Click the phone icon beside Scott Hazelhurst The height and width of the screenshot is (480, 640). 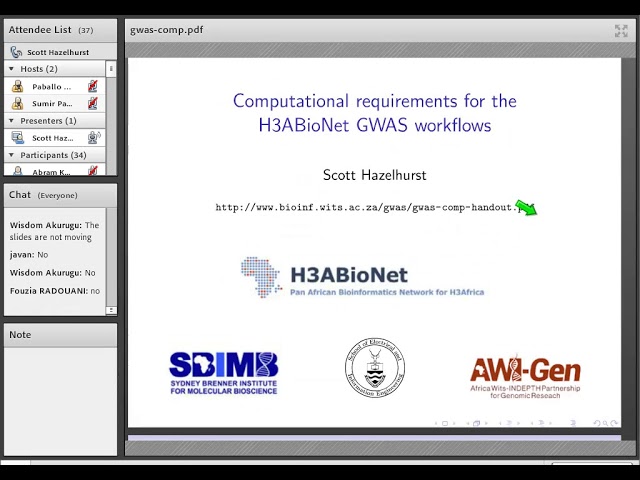pyautogui.click(x=16, y=52)
